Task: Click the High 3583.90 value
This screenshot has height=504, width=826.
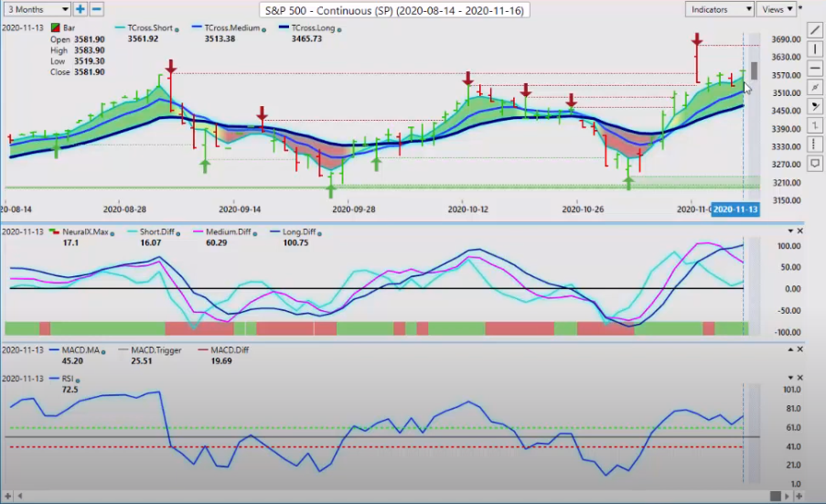Action: click(x=89, y=50)
